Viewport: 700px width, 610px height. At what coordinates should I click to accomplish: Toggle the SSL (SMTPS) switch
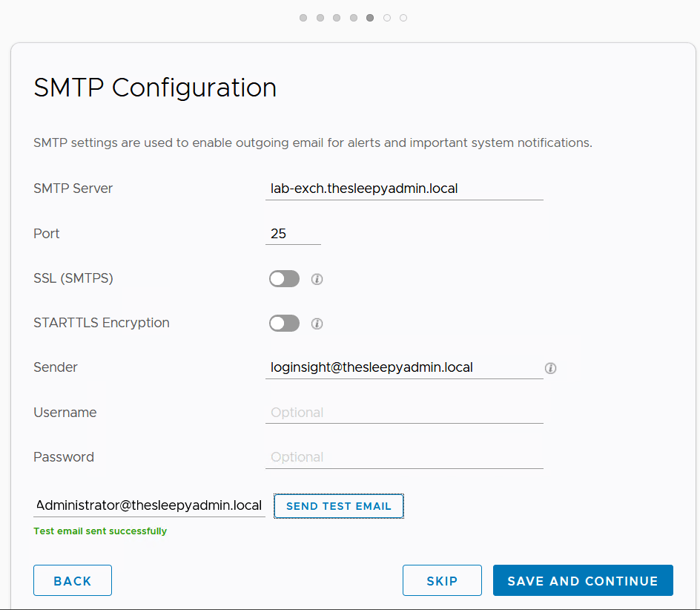[284, 279]
